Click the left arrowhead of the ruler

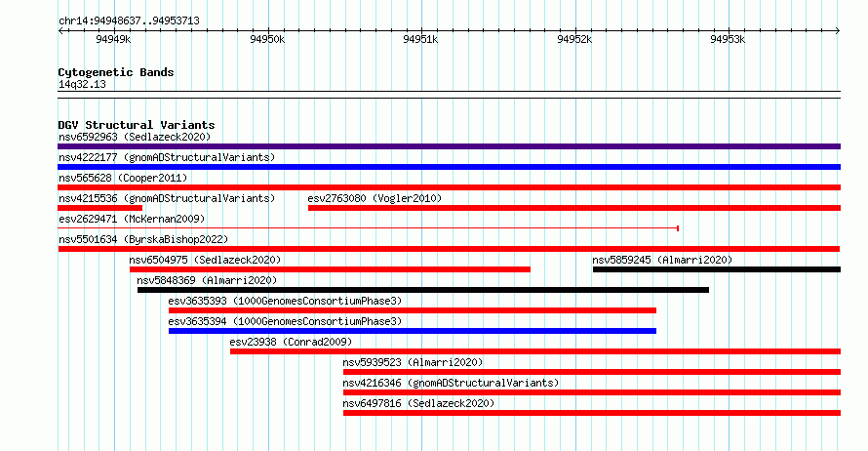(x=60, y=30)
